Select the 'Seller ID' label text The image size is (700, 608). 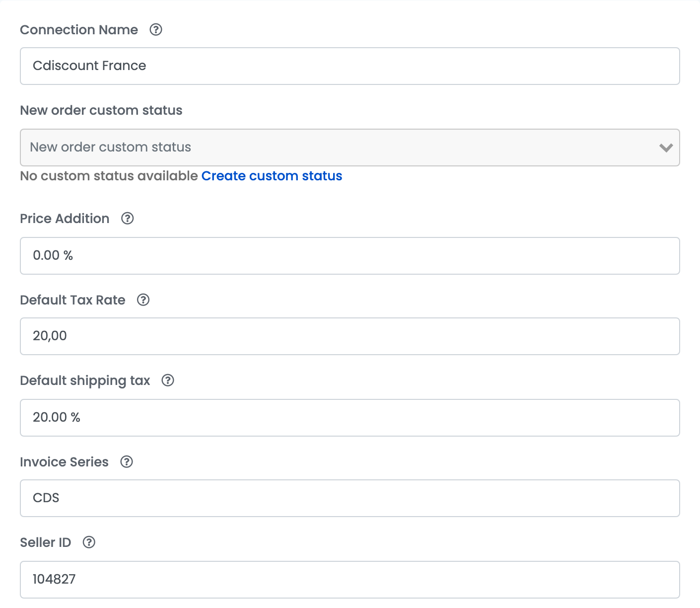point(46,542)
